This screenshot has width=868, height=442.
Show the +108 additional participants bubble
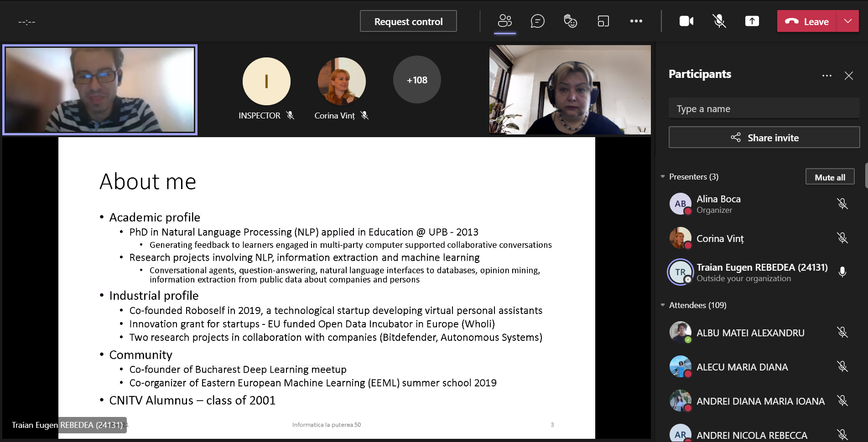[417, 80]
